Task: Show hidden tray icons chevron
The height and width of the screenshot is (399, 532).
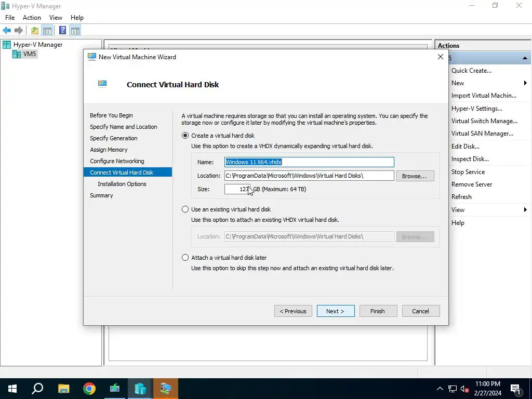Action: 440,389
